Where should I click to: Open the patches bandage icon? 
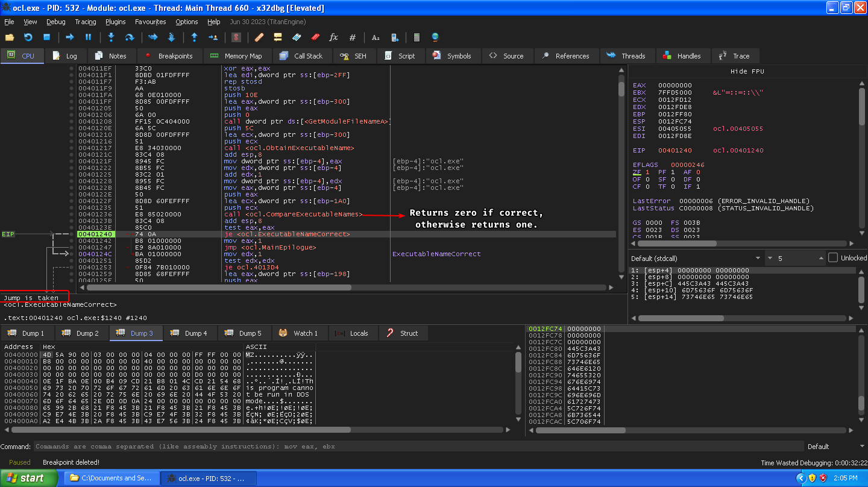point(259,37)
